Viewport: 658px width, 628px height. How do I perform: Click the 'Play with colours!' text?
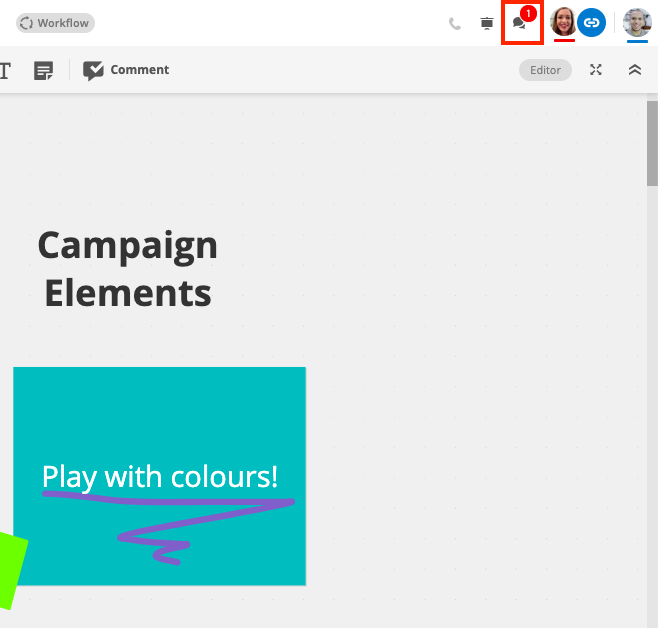tap(159, 477)
